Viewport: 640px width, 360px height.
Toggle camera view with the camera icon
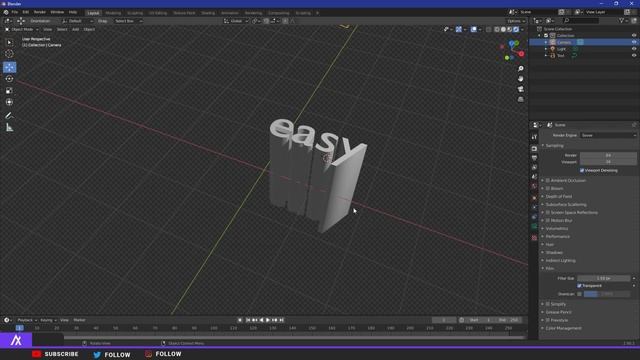point(520,89)
